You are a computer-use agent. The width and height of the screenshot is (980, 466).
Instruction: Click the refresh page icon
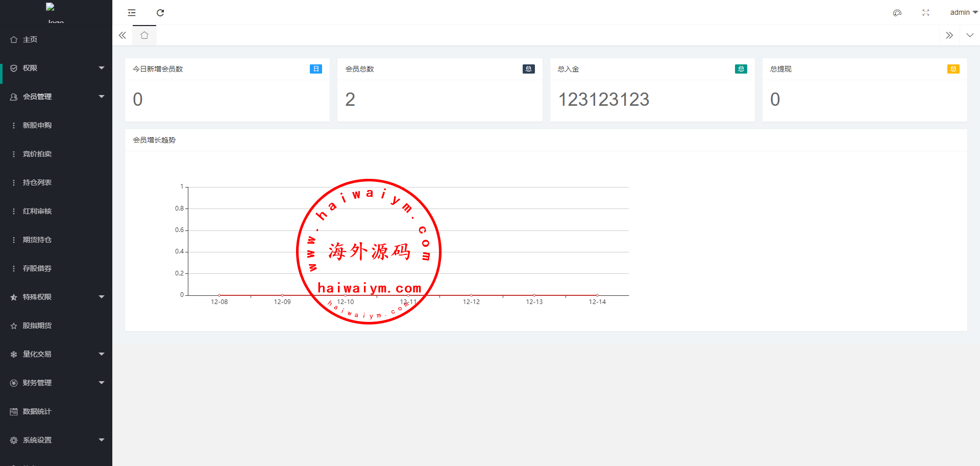pos(160,13)
